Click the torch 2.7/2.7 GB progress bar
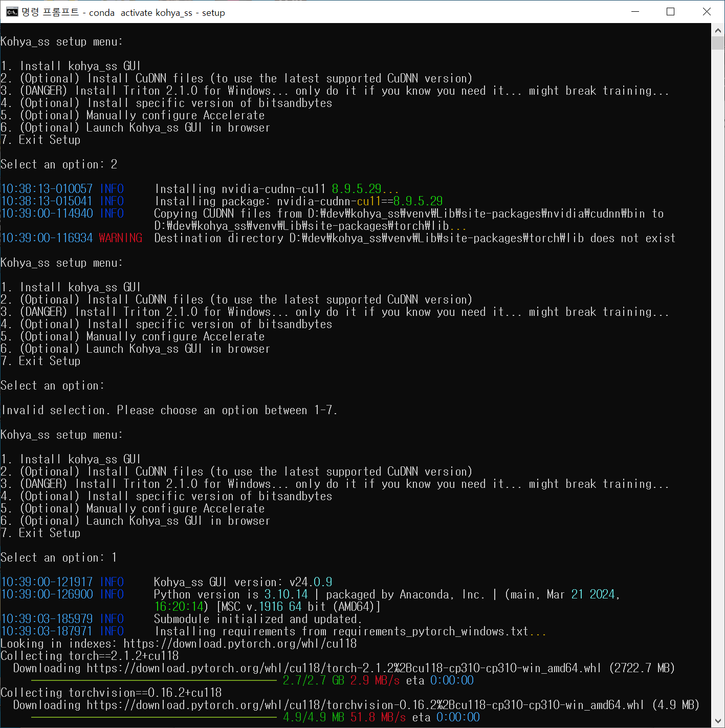This screenshot has height=728, width=725. click(153, 680)
